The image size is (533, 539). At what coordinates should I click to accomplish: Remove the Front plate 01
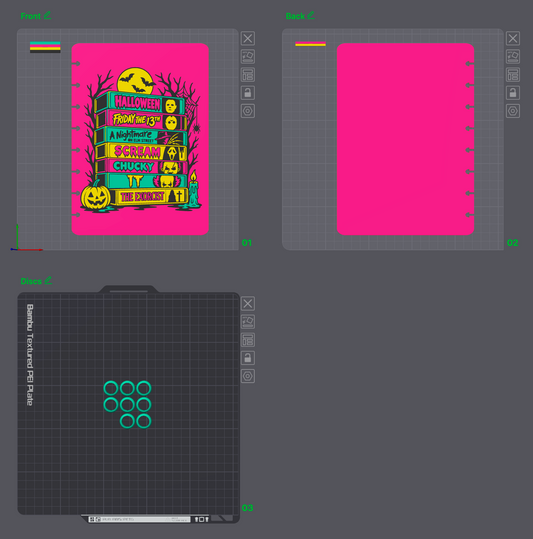coord(247,38)
